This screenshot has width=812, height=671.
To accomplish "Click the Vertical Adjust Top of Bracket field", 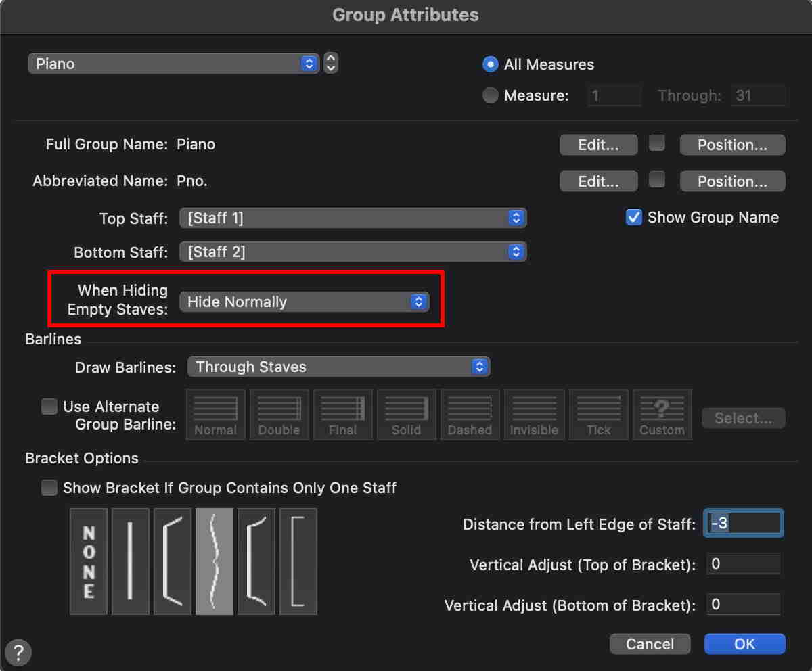I will [x=743, y=564].
